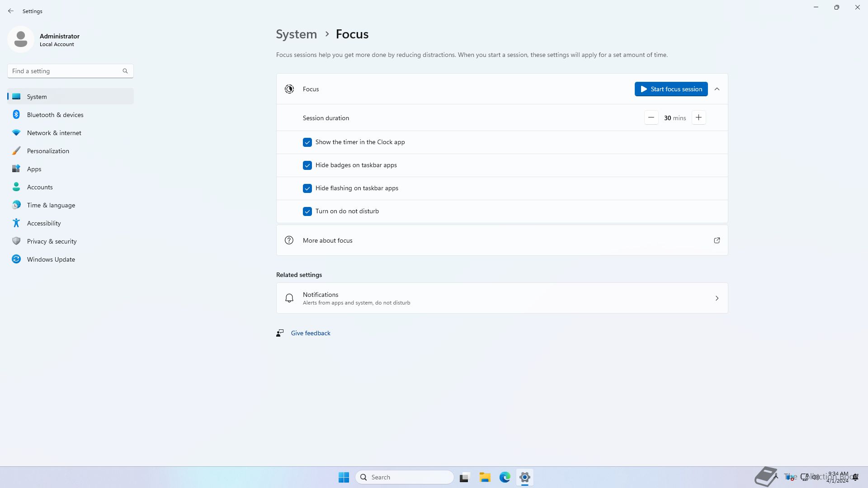Click the search magnifier in Find a setting
868x488 pixels.
coord(125,71)
